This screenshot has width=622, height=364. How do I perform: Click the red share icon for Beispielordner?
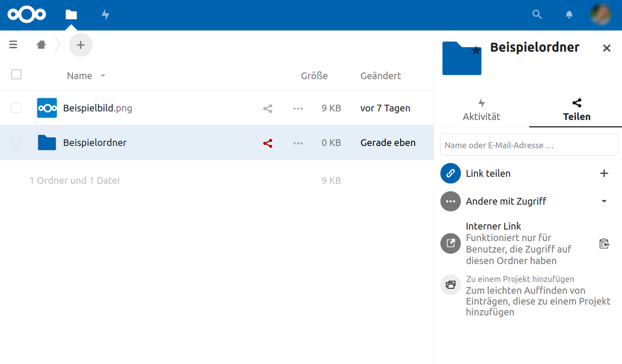267,143
